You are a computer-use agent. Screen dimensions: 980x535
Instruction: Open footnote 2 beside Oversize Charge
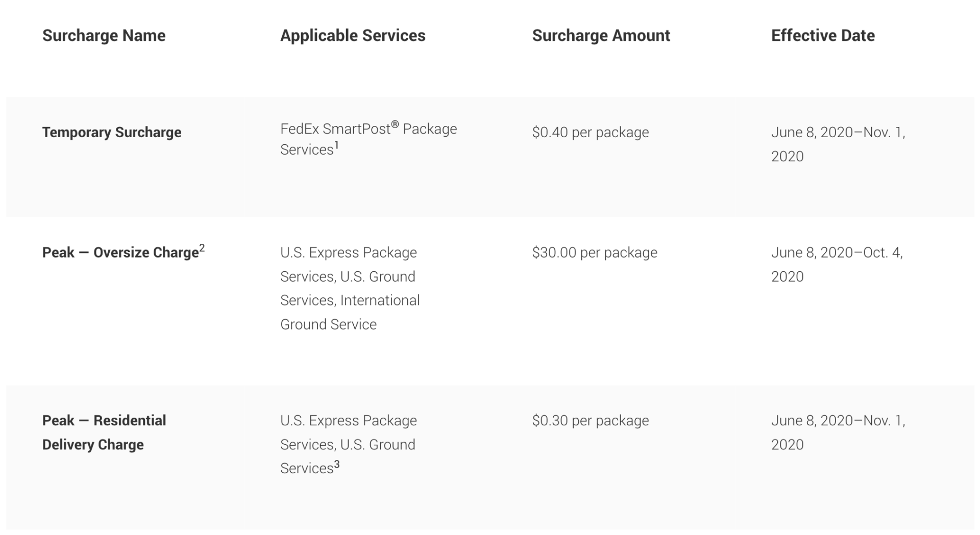point(202,248)
